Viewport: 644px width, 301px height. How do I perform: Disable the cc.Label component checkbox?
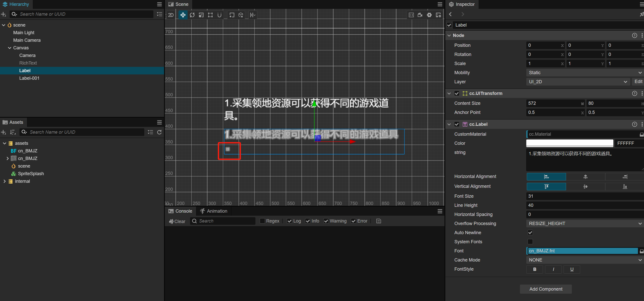pos(457,124)
